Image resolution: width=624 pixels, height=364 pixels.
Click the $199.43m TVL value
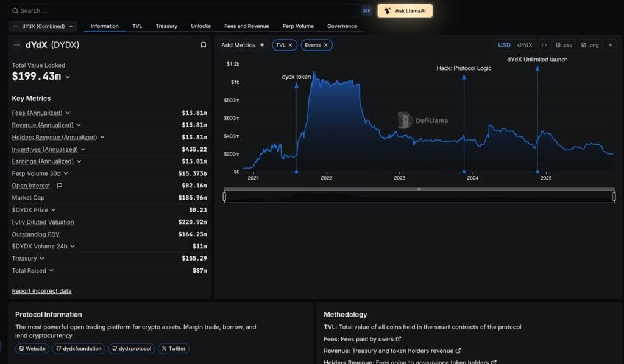(x=37, y=77)
